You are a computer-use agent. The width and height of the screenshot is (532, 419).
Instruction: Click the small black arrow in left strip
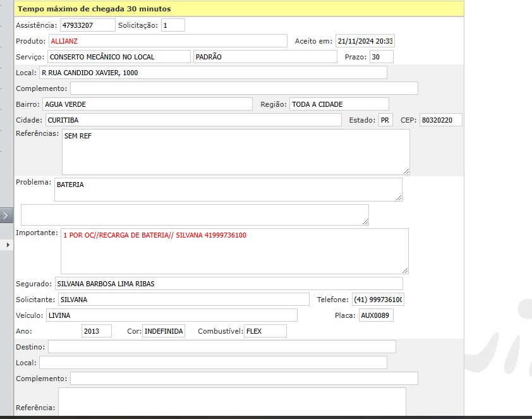pyautogui.click(x=8, y=244)
